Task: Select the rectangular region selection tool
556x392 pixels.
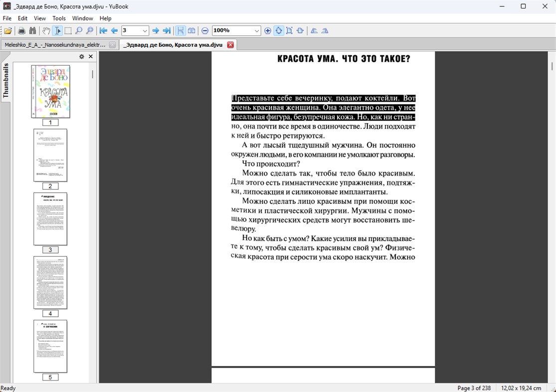Action: [x=68, y=31]
